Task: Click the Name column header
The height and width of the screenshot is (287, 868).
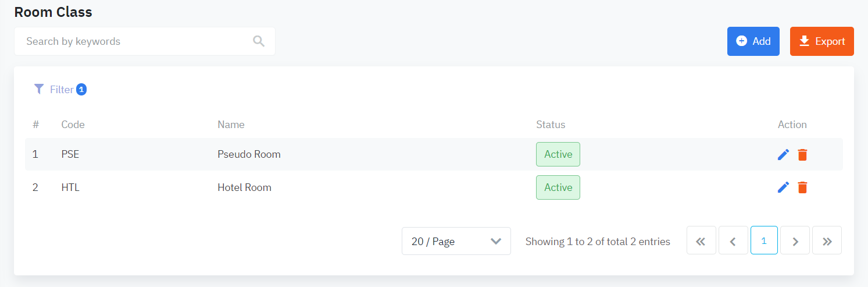Action: click(231, 125)
